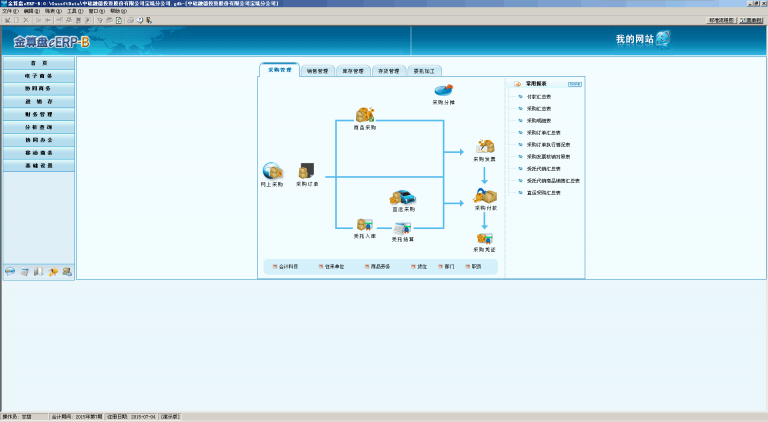The width and height of the screenshot is (768, 422).
Task: Click the 我的网站 globe icon
Action: coord(663,39)
